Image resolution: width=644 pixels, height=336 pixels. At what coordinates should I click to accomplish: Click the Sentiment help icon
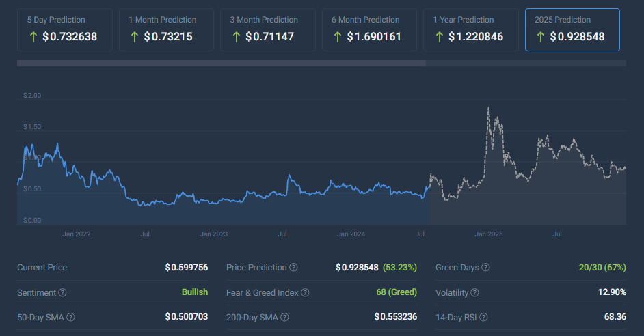click(62, 292)
